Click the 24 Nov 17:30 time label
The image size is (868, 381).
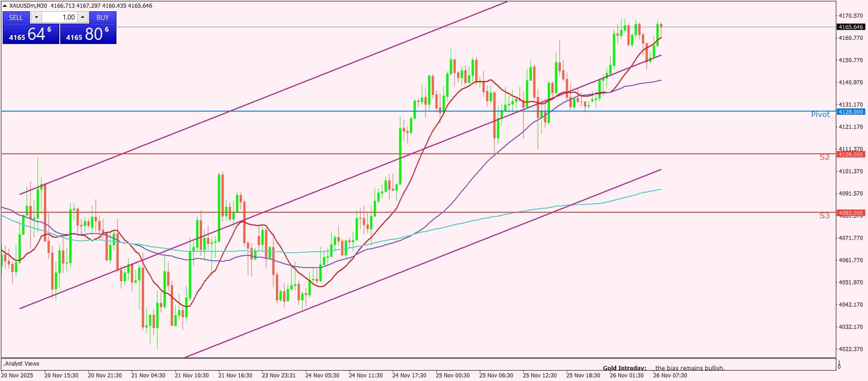tap(409, 375)
